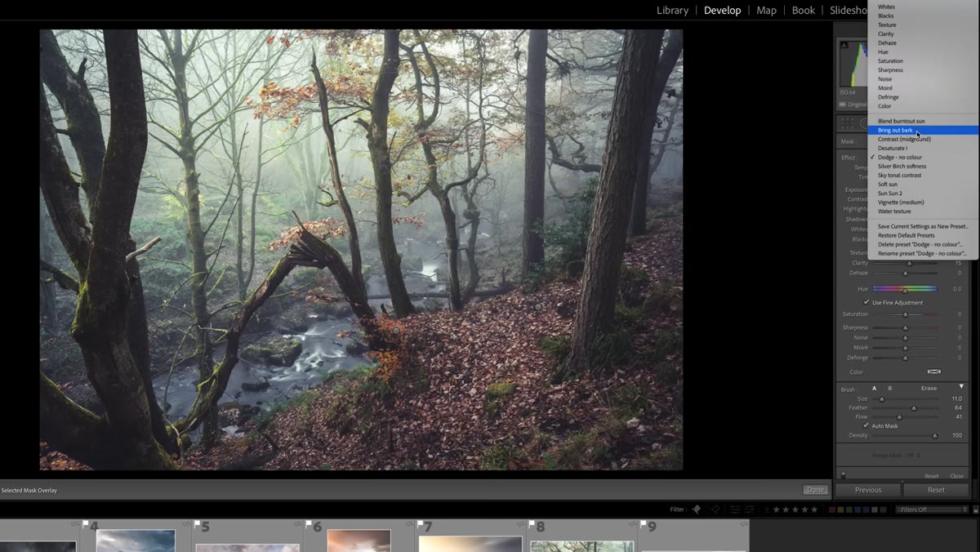This screenshot has width=980, height=552.
Task: Select the Soft sun preset
Action: (923, 184)
